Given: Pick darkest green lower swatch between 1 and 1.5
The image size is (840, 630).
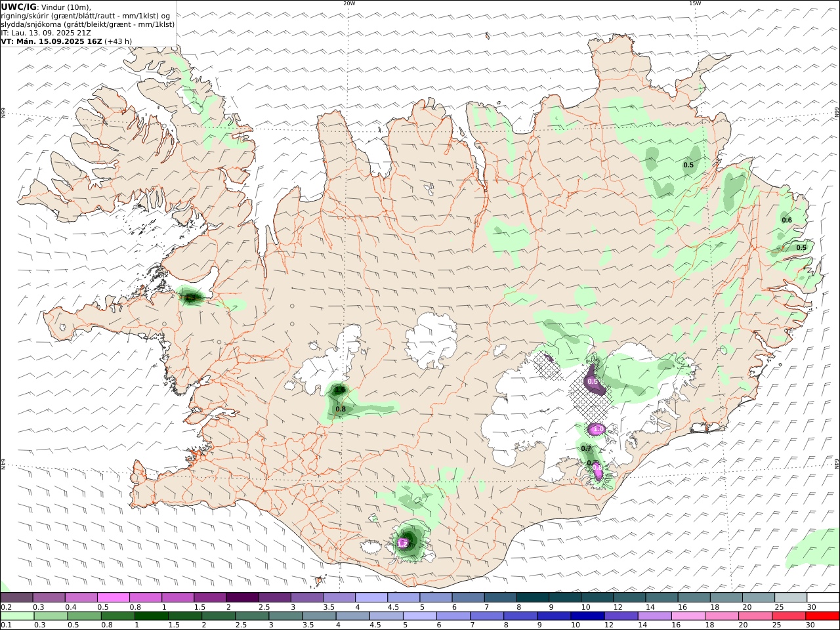Looking at the screenshot, I should 152,616.
